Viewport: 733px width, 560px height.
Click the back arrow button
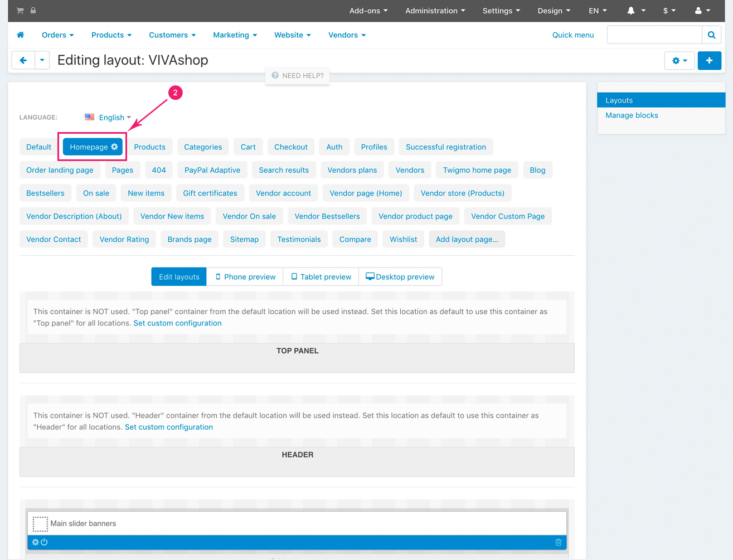[x=23, y=60]
